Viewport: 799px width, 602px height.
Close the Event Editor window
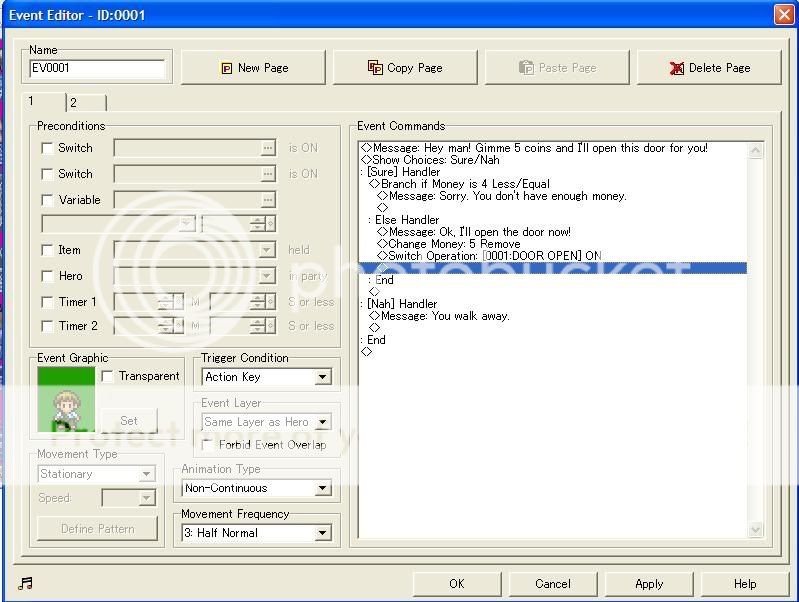(x=783, y=14)
